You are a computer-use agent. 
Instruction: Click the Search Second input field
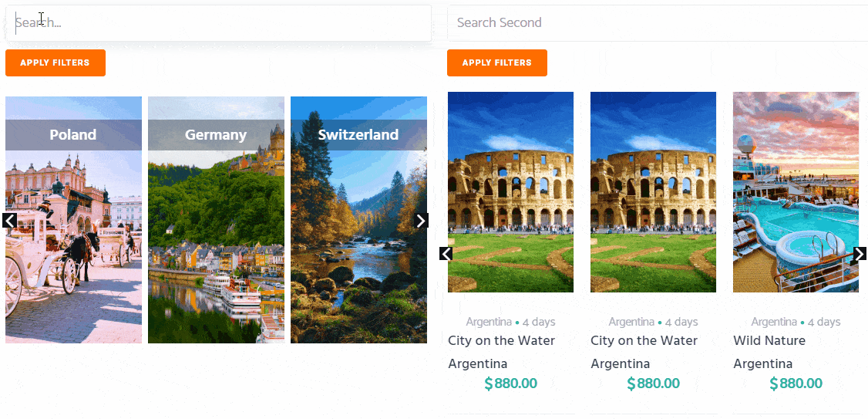click(x=658, y=22)
